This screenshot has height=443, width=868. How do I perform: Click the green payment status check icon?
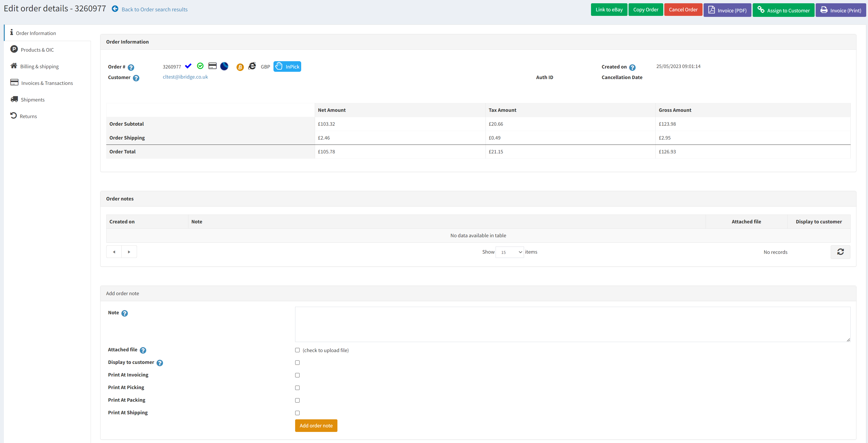point(200,66)
